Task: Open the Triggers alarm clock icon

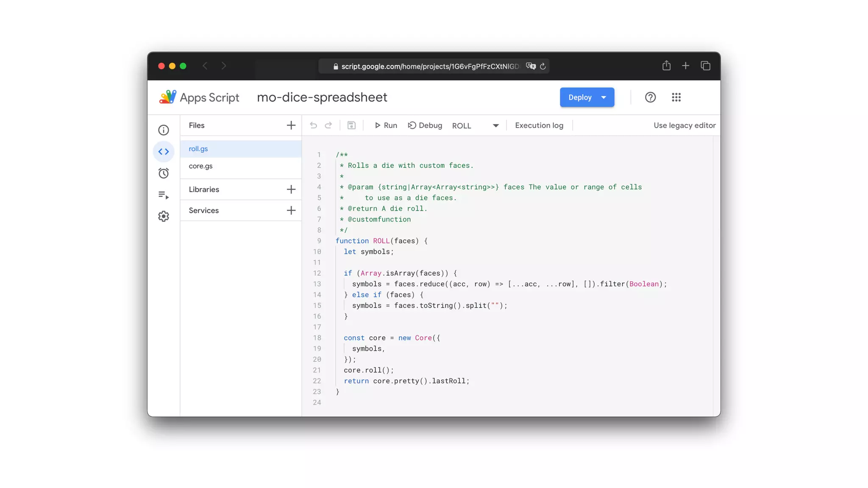Action: (164, 173)
